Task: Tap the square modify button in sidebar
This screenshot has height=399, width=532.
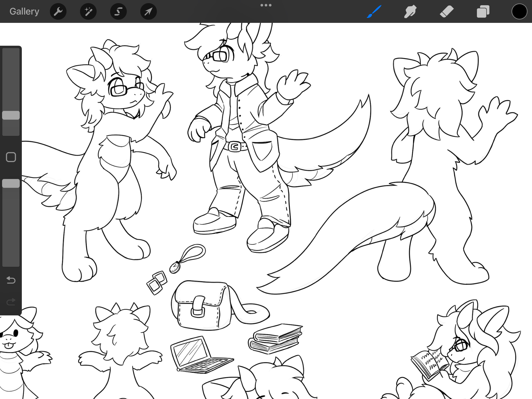Action: click(11, 157)
